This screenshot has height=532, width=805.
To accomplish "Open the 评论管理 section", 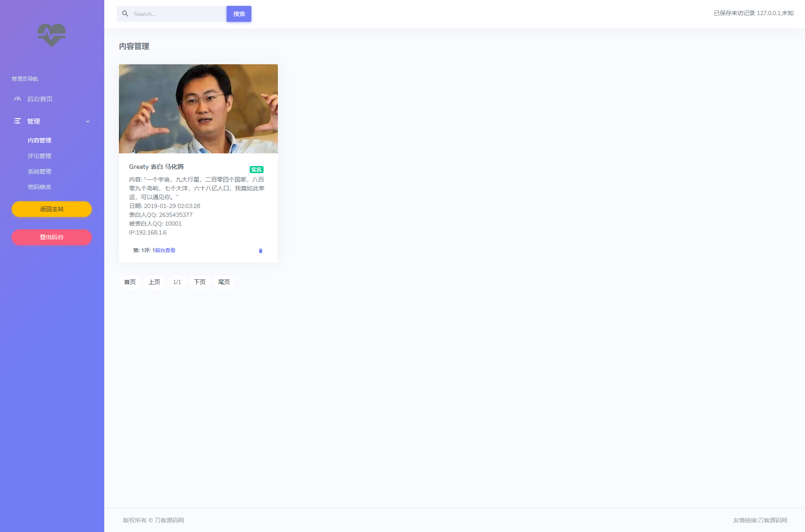I will (x=39, y=155).
